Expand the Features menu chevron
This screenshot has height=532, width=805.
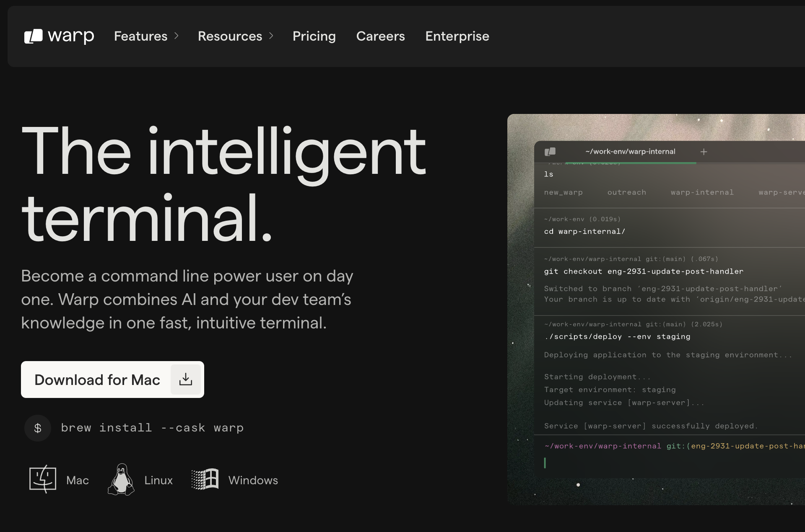(x=177, y=36)
